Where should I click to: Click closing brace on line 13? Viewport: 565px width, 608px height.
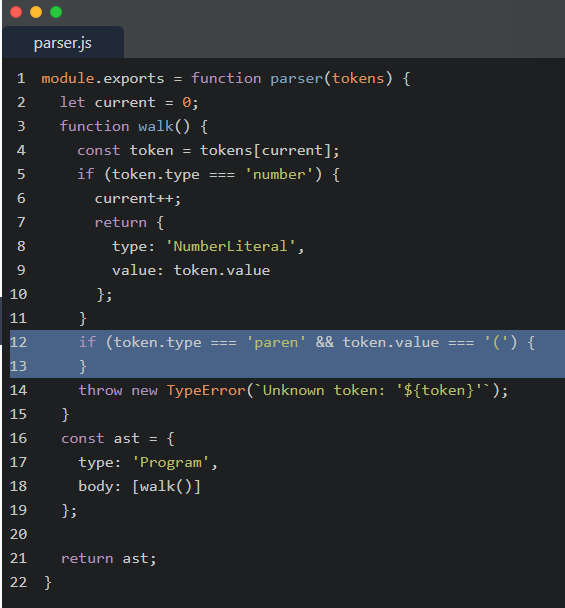pyautogui.click(x=83, y=366)
